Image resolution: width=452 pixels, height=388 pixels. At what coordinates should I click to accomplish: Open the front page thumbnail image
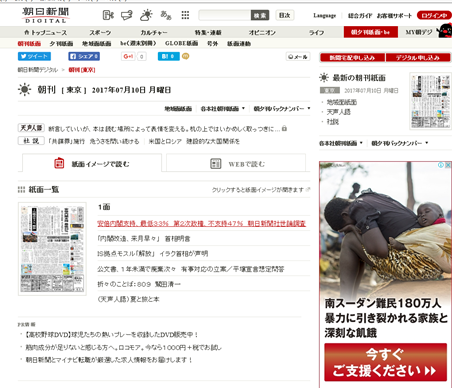pos(52,249)
